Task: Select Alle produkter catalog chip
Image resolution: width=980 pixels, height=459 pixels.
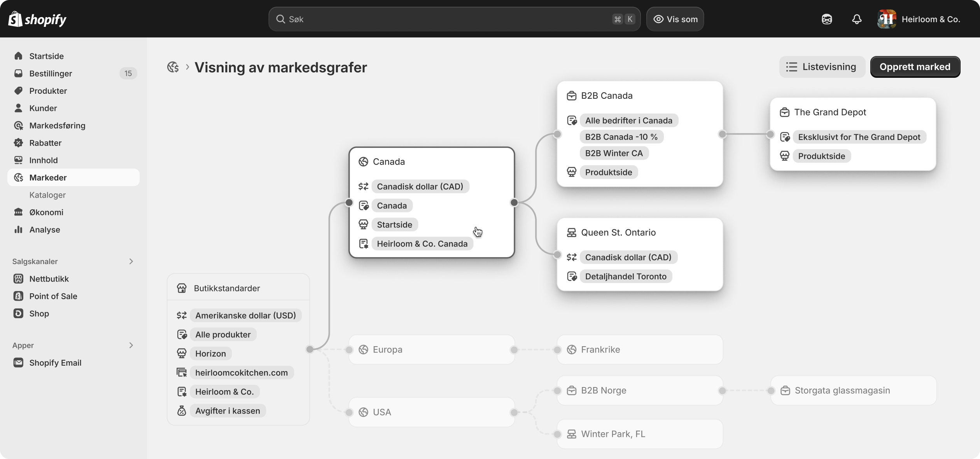Action: pyautogui.click(x=223, y=335)
